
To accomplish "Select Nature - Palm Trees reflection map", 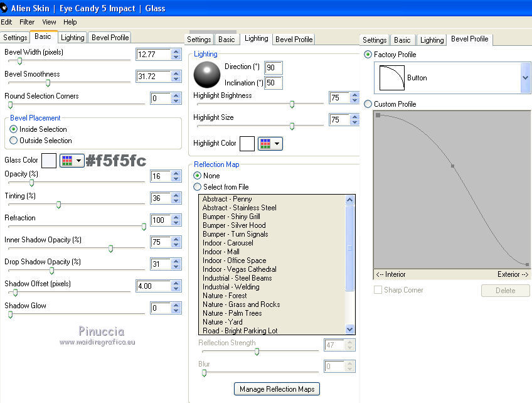I will tap(232, 313).
